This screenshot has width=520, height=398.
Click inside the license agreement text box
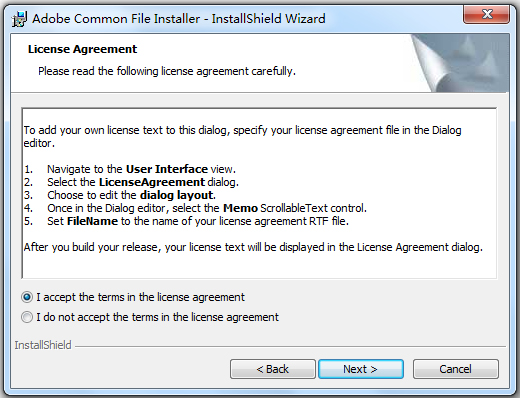coord(259,193)
